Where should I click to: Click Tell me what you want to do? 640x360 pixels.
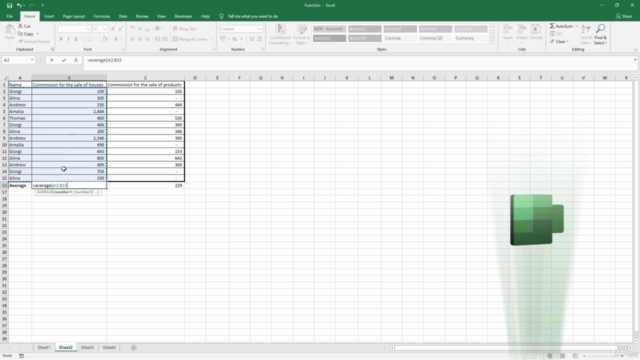(x=249, y=16)
